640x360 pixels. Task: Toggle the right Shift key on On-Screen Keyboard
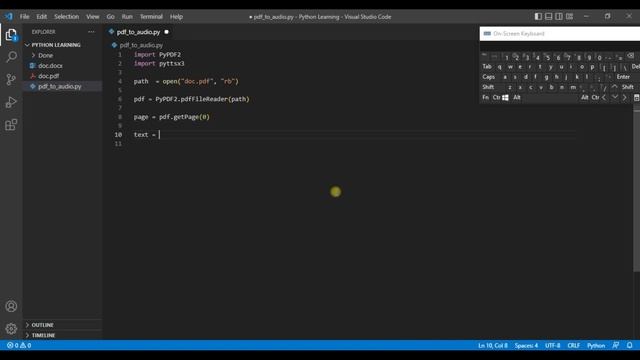point(628,87)
